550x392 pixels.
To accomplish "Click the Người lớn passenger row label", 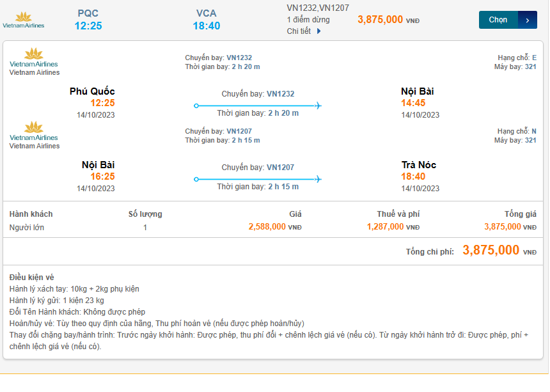I will (27, 227).
